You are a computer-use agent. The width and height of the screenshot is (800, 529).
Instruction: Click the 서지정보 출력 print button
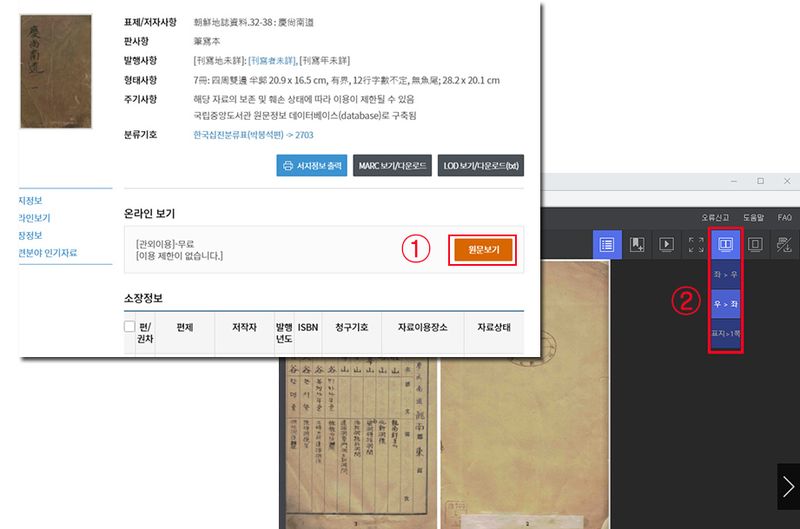pyautogui.click(x=311, y=166)
